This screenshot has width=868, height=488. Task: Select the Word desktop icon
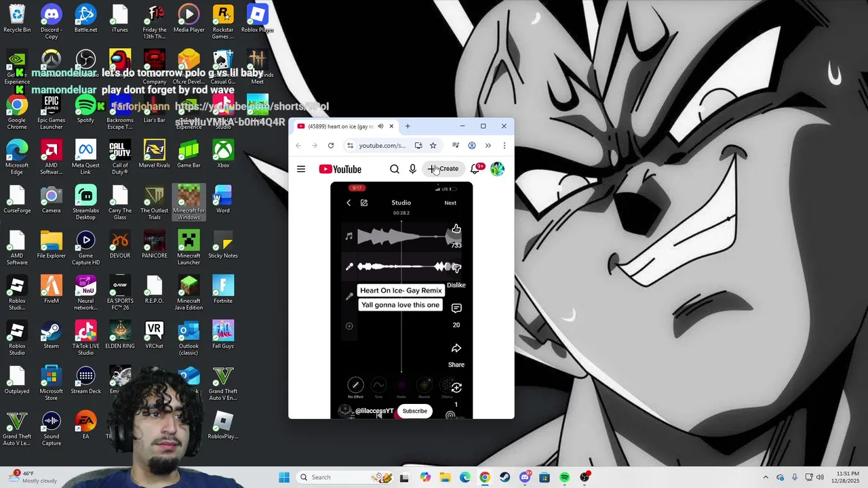click(223, 200)
